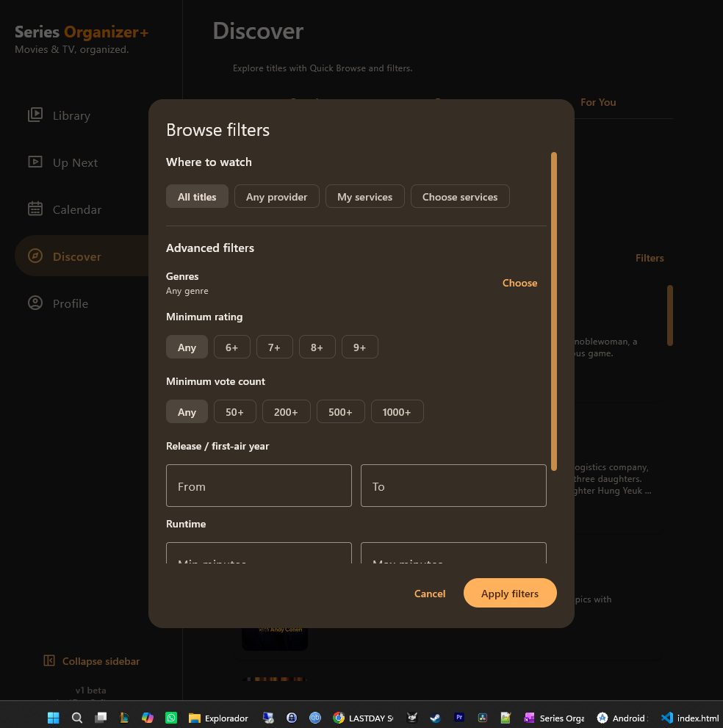723x728 pixels.
Task: Select the All titles filter chip
Action: [x=197, y=196]
